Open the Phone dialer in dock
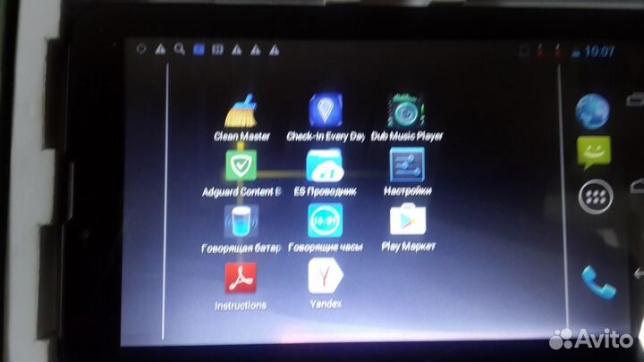Screen dimensions: 644x362 tap(594, 282)
